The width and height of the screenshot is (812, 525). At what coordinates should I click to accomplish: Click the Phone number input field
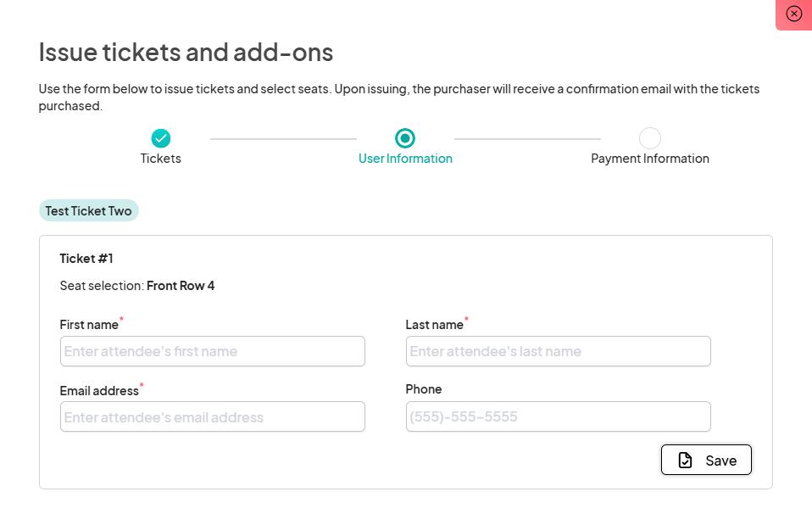pos(558,416)
